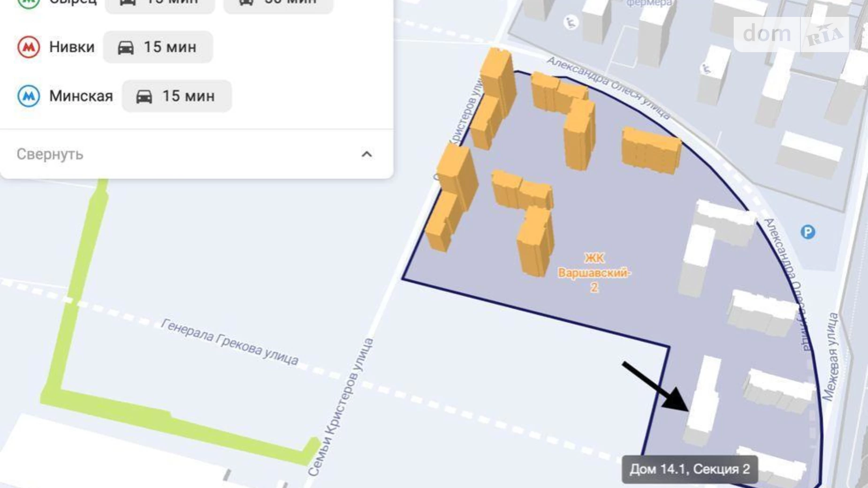This screenshot has width=868, height=488.
Task: Click the blue Минская metro icon
Action: click(x=29, y=96)
